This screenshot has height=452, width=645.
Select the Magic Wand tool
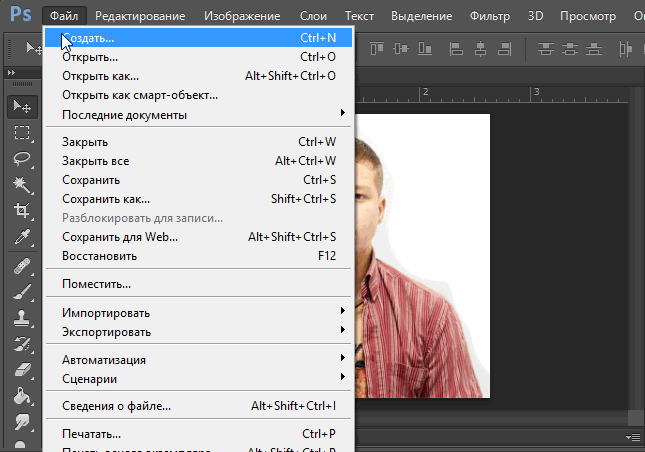point(21,185)
